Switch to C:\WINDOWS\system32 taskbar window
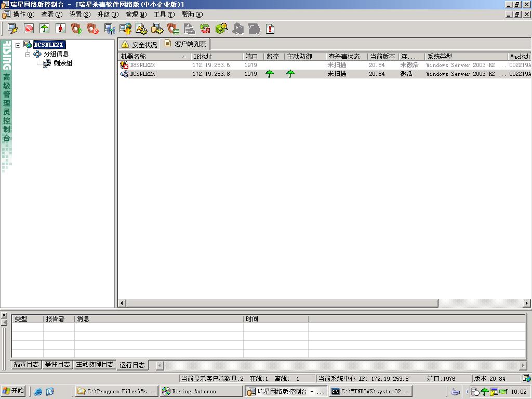 [x=371, y=392]
